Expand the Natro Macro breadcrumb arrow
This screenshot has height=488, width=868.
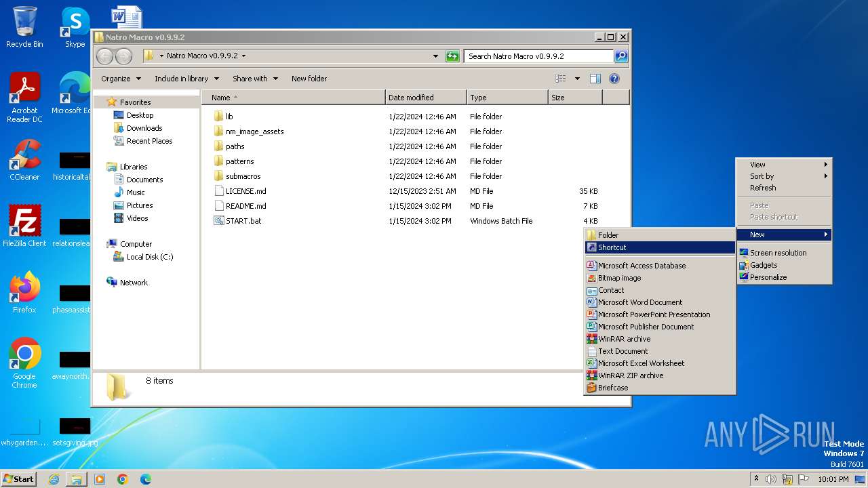pyautogui.click(x=243, y=56)
